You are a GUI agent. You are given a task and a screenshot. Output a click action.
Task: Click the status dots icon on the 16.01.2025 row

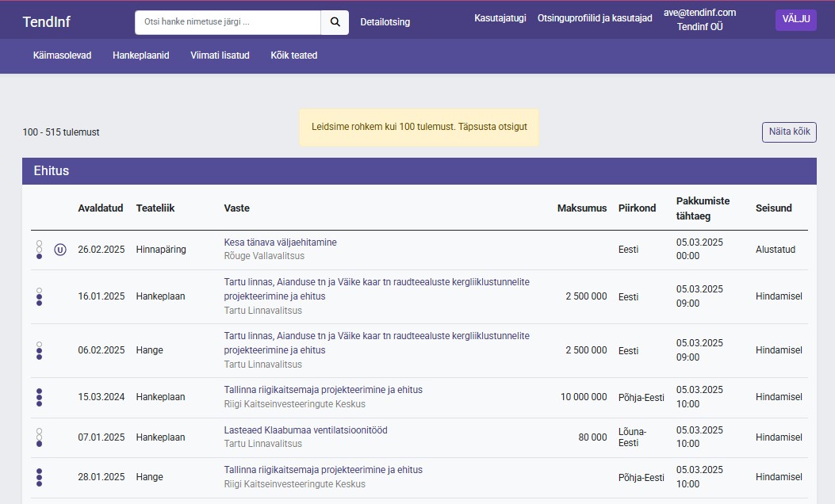pyautogui.click(x=39, y=296)
